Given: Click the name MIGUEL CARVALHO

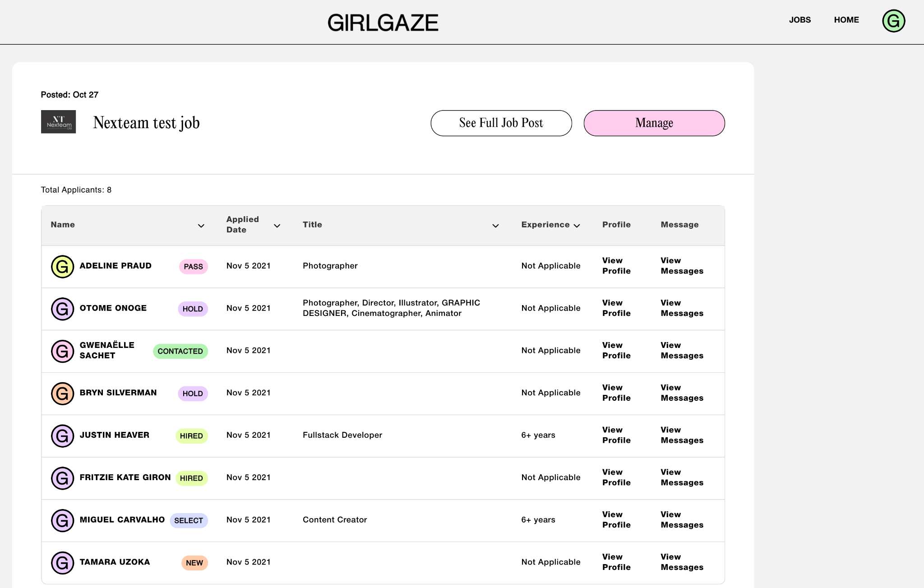Looking at the screenshot, I should click(122, 520).
